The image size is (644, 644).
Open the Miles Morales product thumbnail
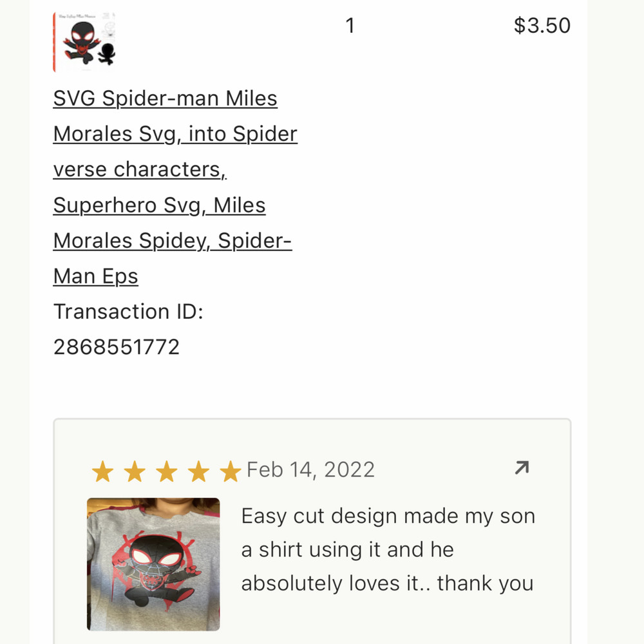(x=85, y=41)
